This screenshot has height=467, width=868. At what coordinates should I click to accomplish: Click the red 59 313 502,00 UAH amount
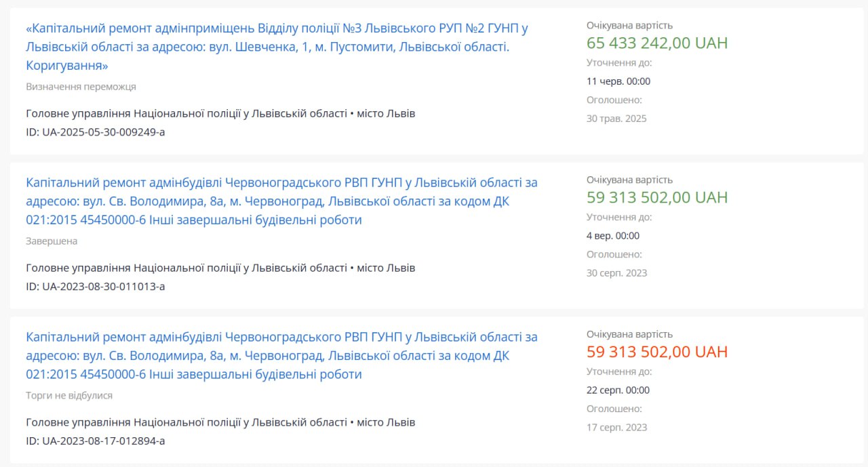point(657,352)
